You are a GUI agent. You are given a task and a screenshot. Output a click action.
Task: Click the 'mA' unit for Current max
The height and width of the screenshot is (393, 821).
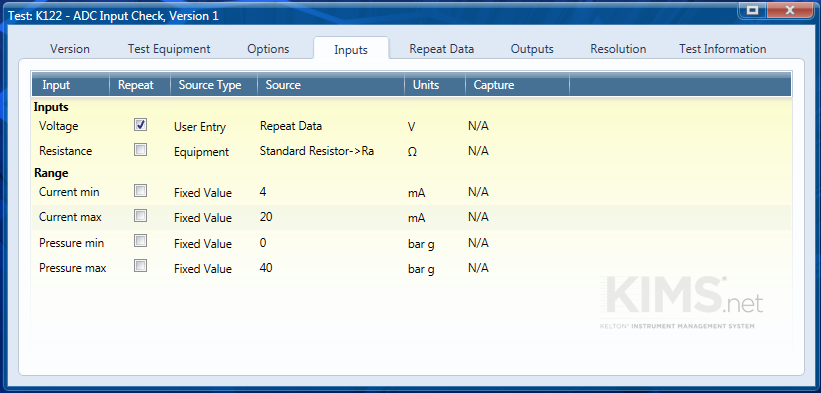click(x=416, y=218)
